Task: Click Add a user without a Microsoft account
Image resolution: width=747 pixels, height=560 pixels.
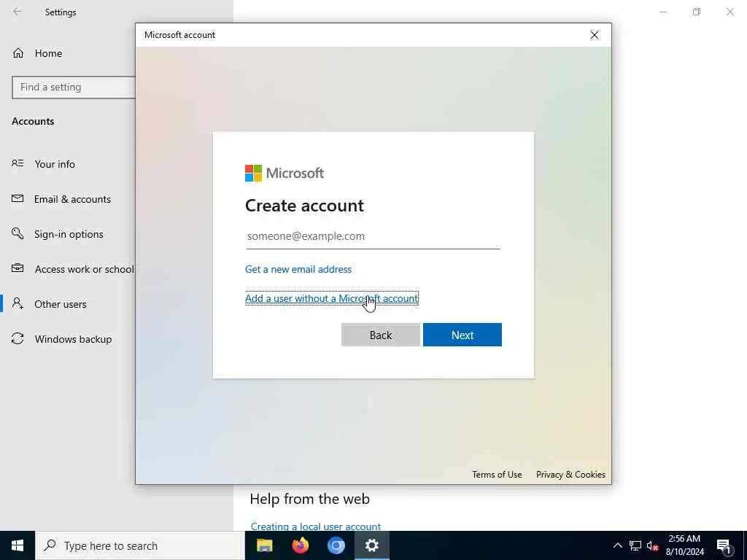Action: pos(332,298)
